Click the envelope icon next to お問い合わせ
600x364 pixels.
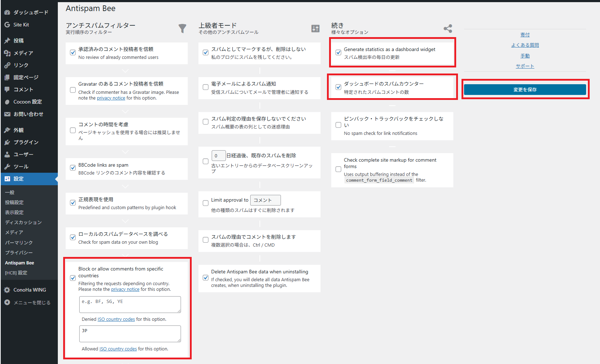7,114
